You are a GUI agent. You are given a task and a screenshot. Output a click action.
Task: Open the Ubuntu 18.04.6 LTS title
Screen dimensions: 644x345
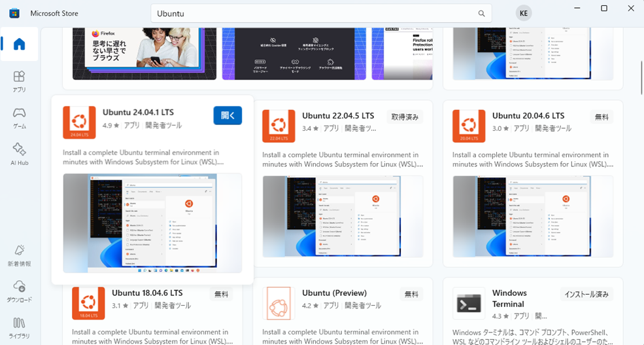[x=147, y=293]
